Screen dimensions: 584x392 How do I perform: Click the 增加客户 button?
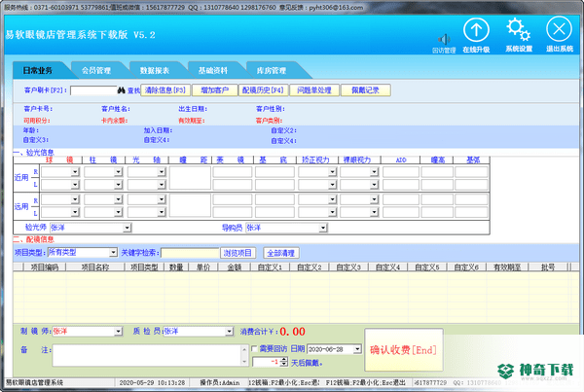[214, 90]
